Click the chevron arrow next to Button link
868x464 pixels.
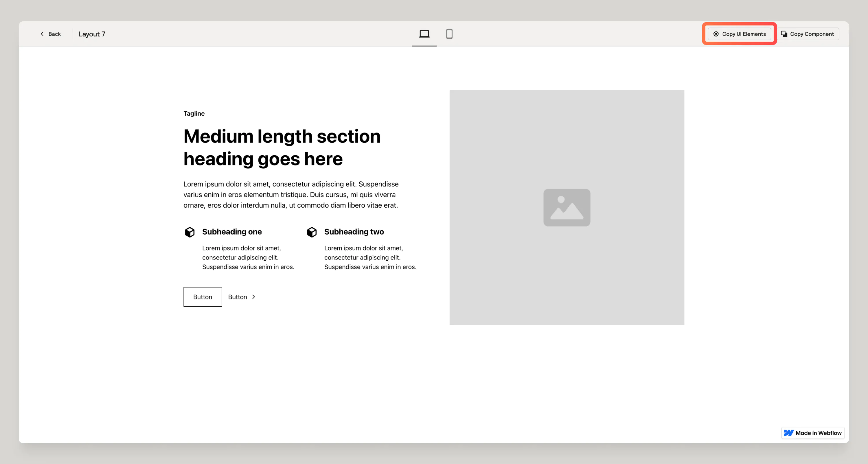click(x=254, y=297)
